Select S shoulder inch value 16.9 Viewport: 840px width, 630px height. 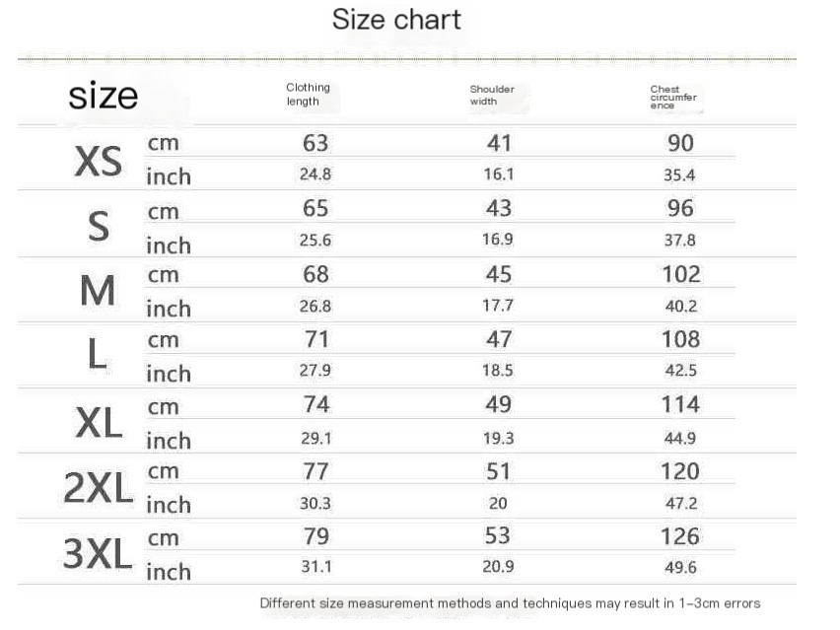tap(497, 239)
